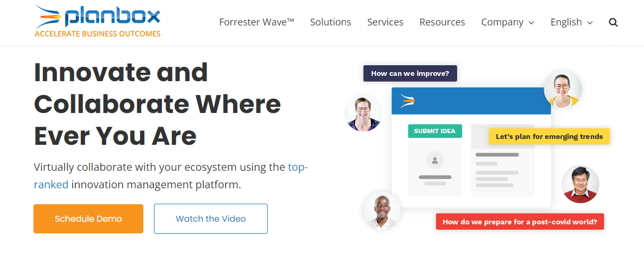Click the arrow logo in blue mockup header
This screenshot has height=253, width=644.
point(407,101)
